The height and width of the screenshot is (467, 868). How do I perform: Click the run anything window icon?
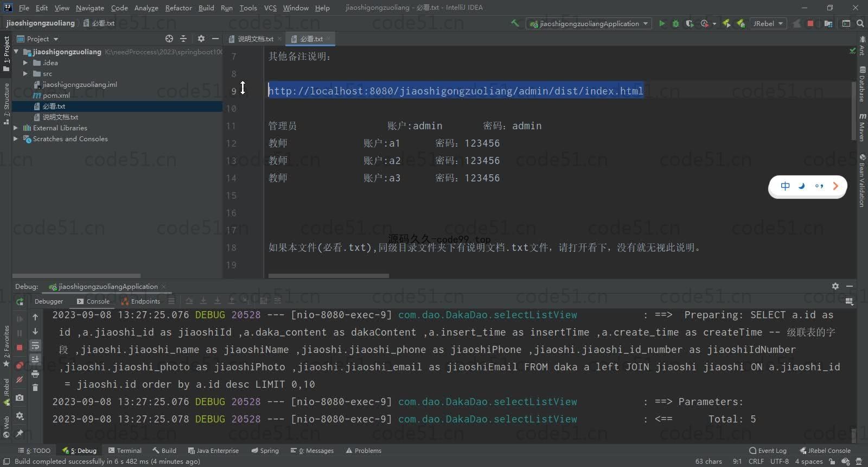tap(846, 23)
